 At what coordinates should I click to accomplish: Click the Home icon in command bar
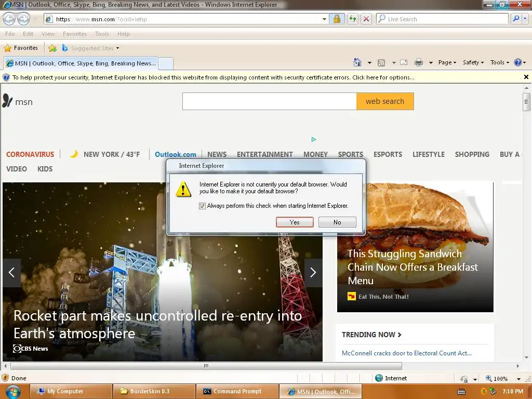[x=357, y=62]
